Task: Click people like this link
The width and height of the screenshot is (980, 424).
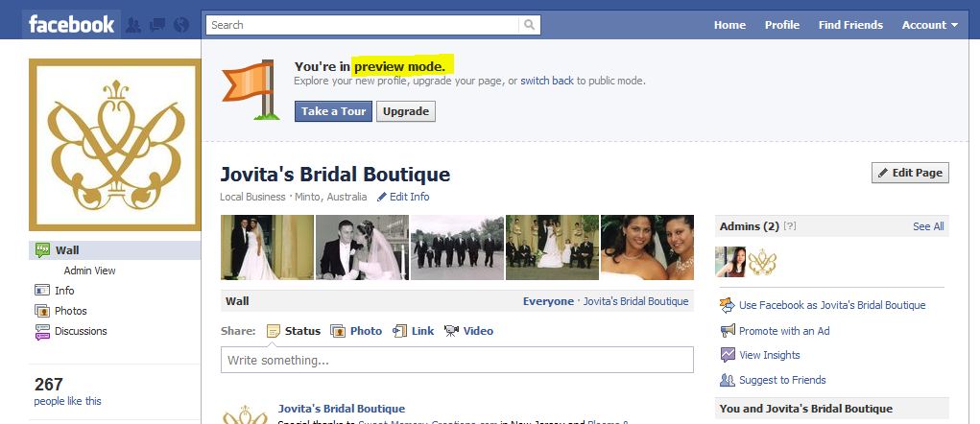Action: point(67,401)
